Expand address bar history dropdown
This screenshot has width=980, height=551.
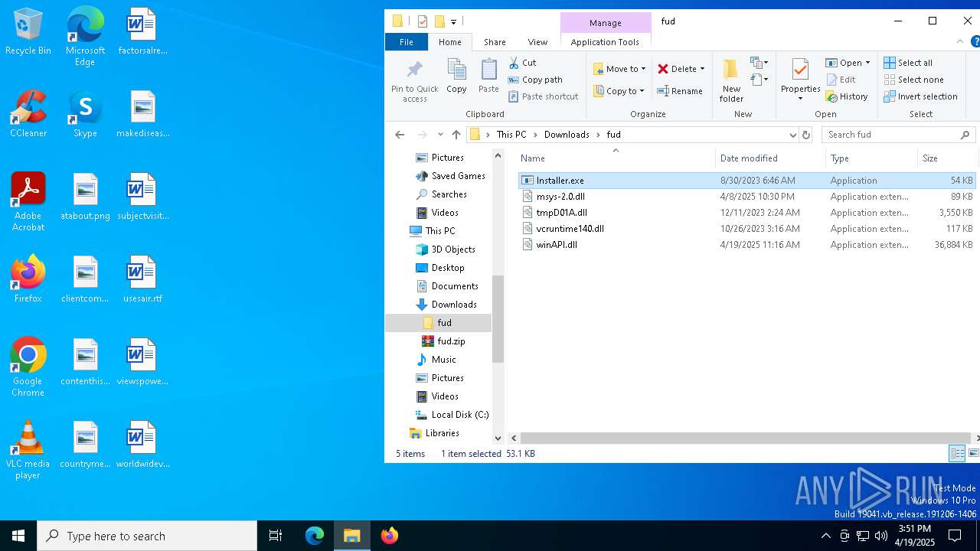click(792, 135)
